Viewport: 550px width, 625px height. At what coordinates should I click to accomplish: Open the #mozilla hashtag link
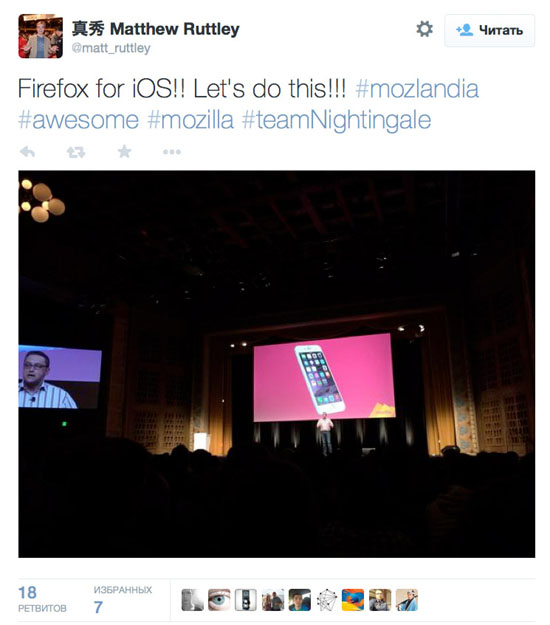click(x=190, y=120)
